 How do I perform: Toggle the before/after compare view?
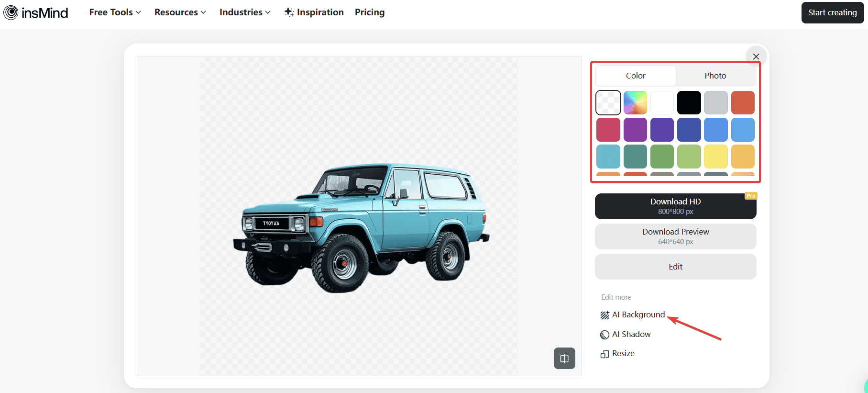click(x=564, y=358)
